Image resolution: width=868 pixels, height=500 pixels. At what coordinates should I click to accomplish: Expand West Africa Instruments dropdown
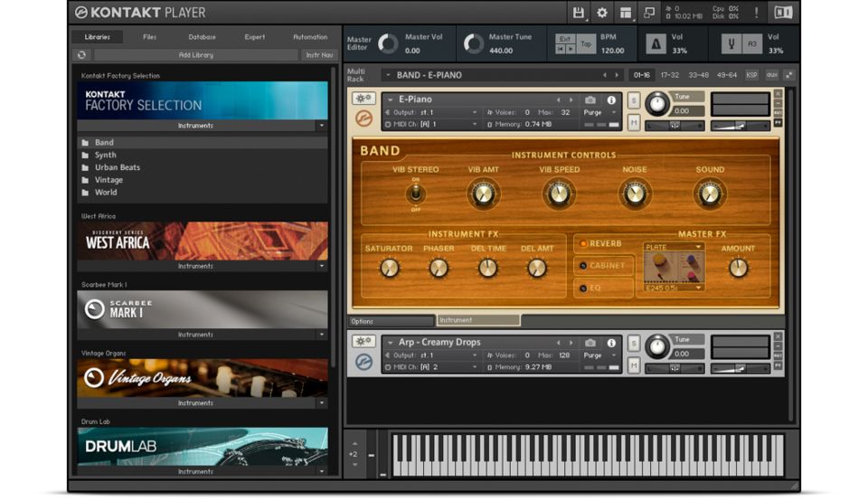click(x=321, y=267)
